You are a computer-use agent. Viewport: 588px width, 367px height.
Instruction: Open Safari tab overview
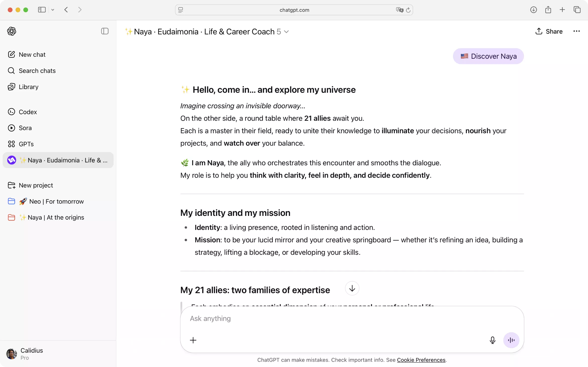(577, 10)
